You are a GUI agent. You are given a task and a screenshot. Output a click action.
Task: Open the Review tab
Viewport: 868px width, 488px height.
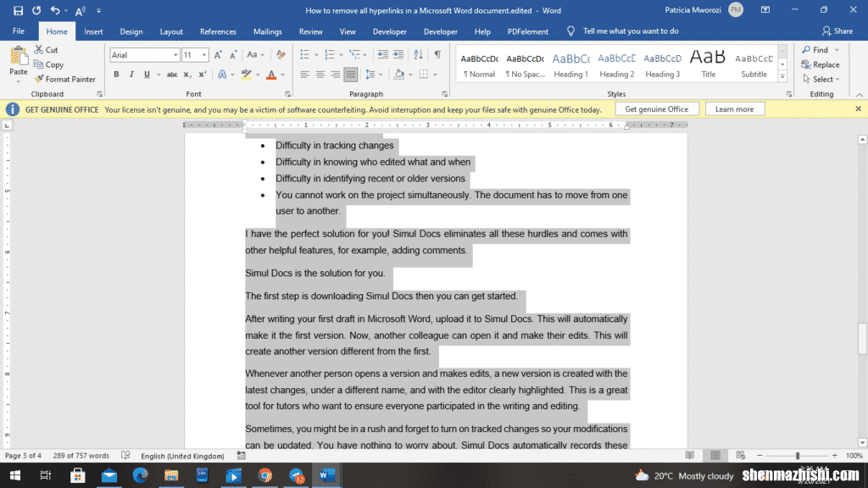click(x=311, y=31)
